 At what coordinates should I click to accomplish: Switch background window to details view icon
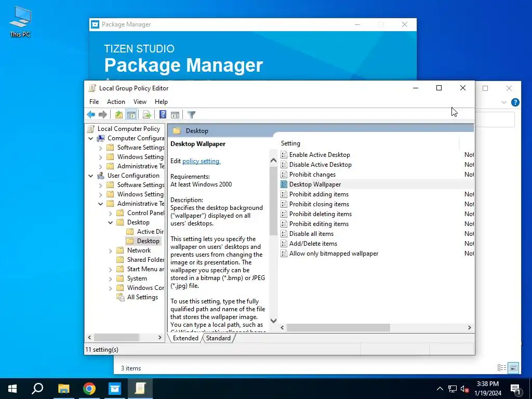pyautogui.click(x=501, y=368)
